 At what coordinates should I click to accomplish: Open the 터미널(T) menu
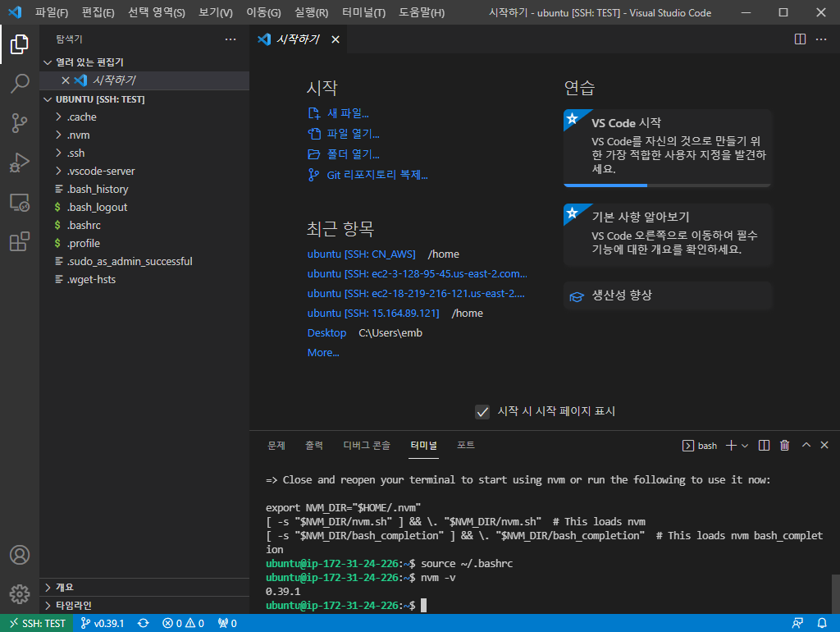coord(363,12)
